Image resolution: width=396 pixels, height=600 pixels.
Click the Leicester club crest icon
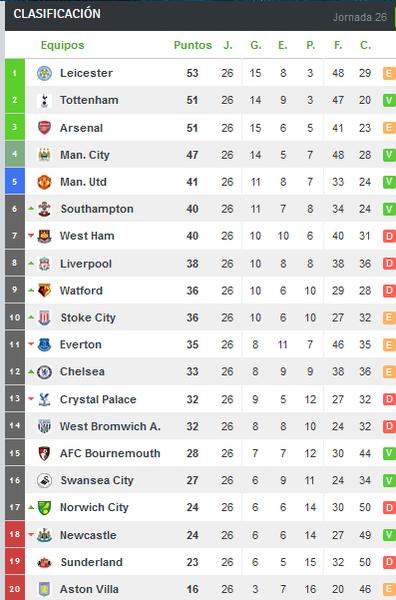pos(44,73)
